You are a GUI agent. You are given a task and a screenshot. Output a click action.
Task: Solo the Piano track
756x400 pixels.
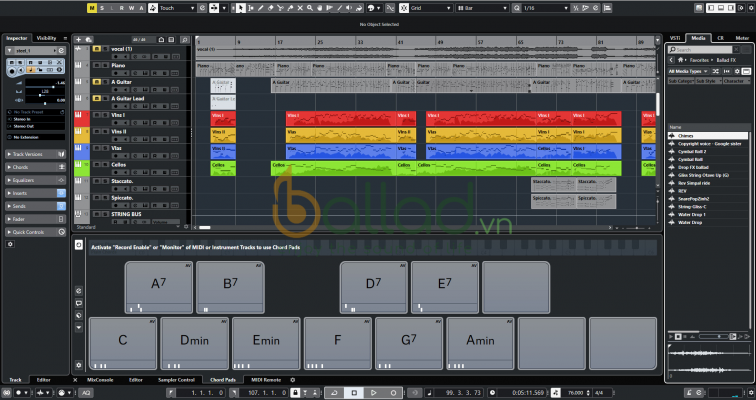point(105,65)
